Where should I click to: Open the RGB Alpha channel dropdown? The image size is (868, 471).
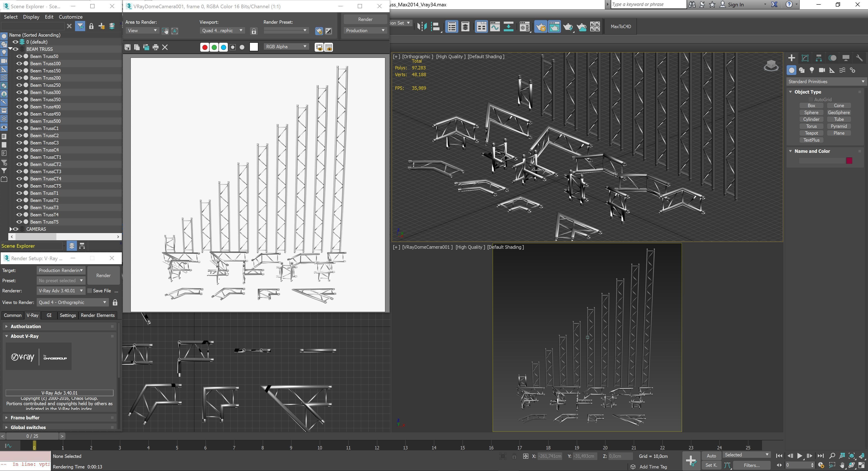[x=286, y=47]
